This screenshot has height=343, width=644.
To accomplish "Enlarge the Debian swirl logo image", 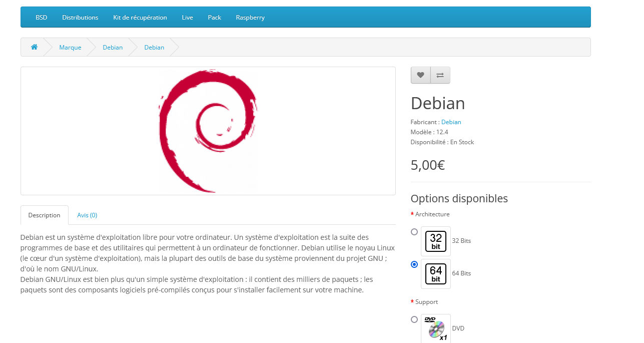I will (208, 131).
